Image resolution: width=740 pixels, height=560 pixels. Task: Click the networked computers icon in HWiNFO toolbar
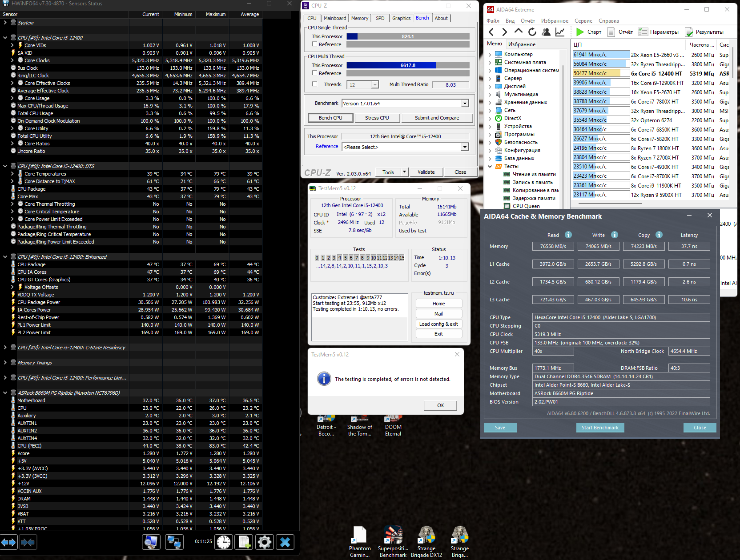[x=174, y=542]
